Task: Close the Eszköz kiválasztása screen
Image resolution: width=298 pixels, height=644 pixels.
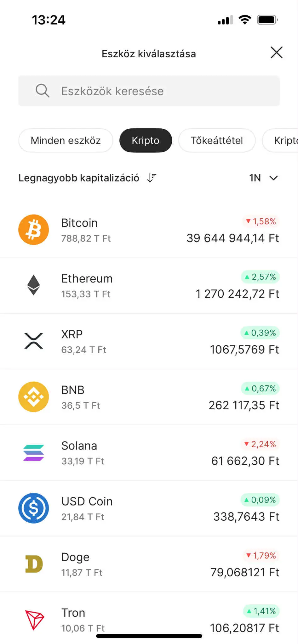Action: click(x=276, y=53)
